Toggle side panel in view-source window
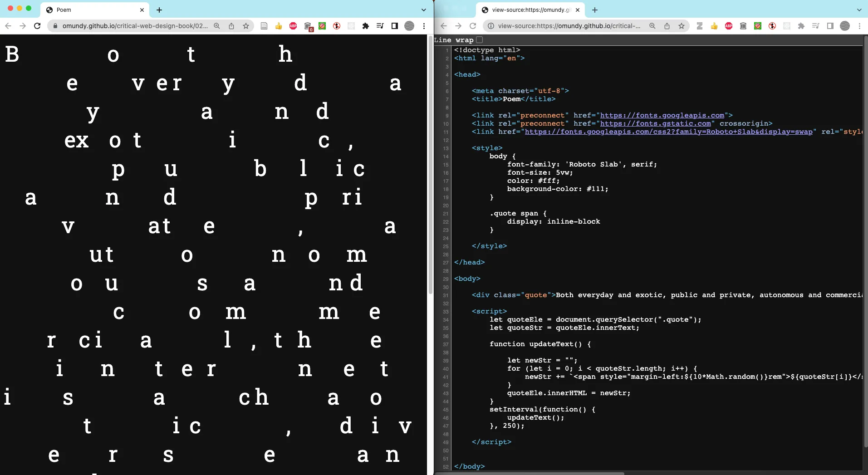868x475 pixels. pos(830,26)
